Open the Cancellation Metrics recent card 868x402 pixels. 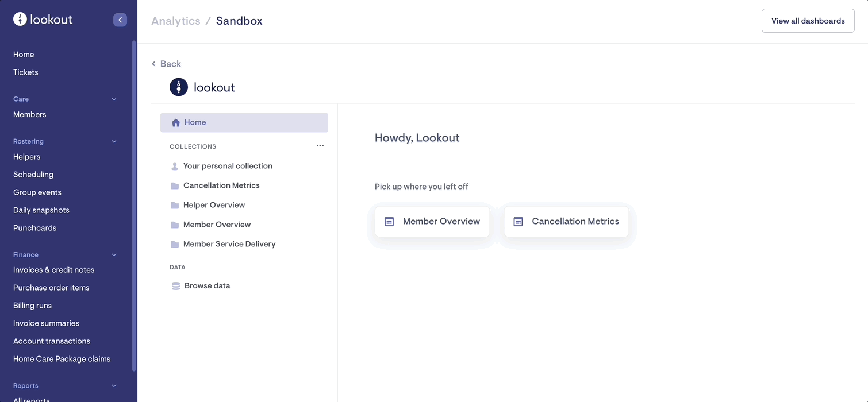tap(566, 222)
